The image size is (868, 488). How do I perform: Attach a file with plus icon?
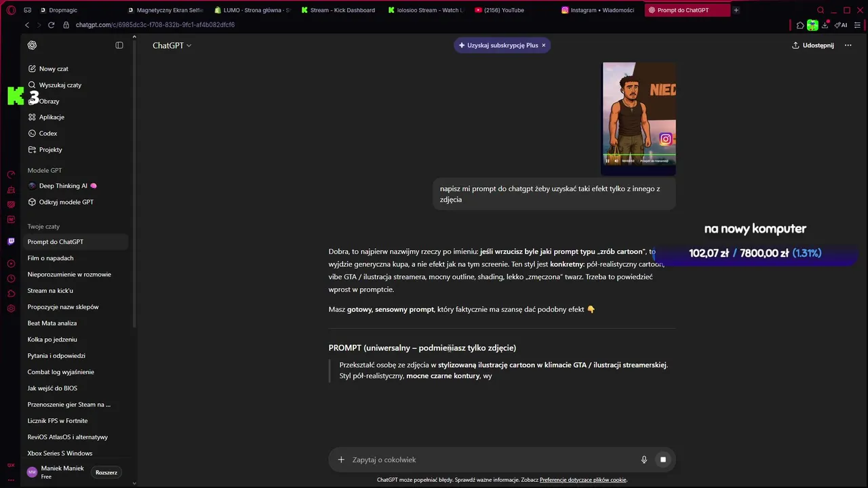tap(341, 460)
